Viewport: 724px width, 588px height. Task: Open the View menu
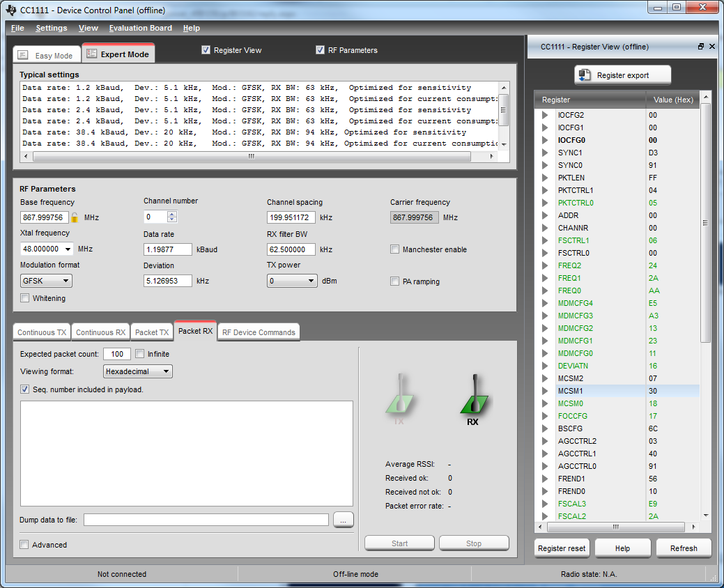point(88,28)
